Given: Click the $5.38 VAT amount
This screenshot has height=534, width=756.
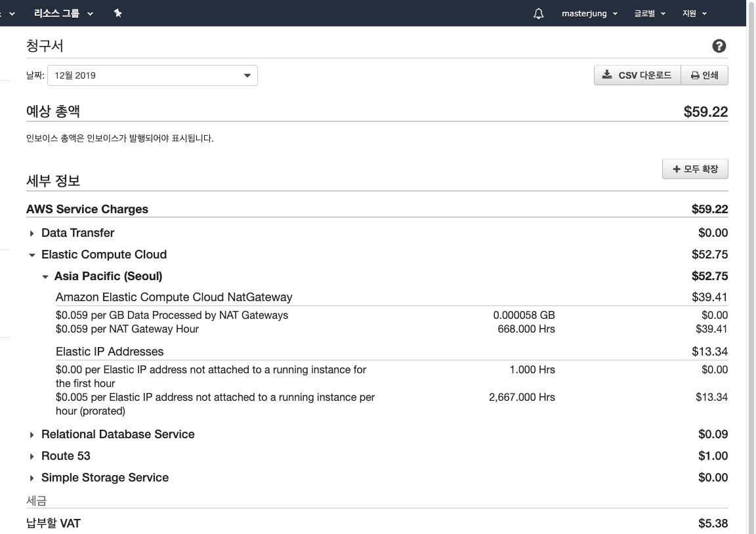Looking at the screenshot, I should tap(713, 524).
